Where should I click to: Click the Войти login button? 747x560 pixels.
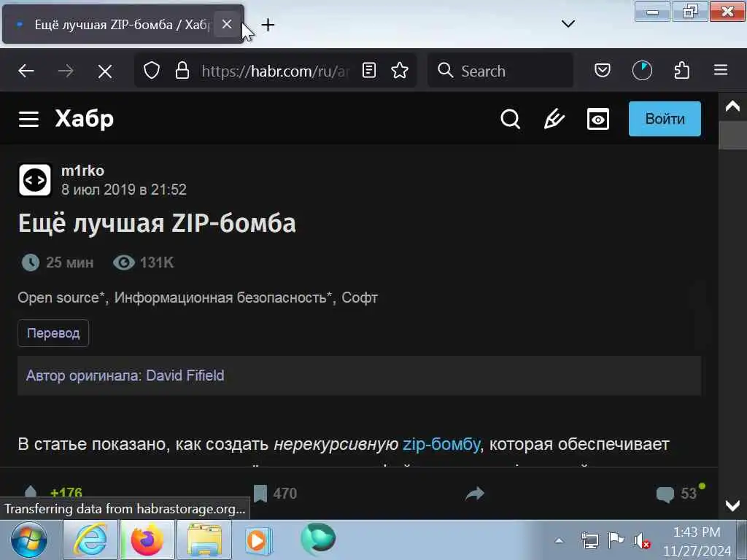pyautogui.click(x=665, y=119)
